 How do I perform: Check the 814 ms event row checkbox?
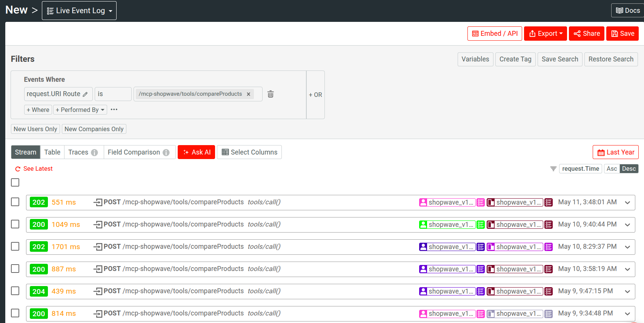coord(15,313)
